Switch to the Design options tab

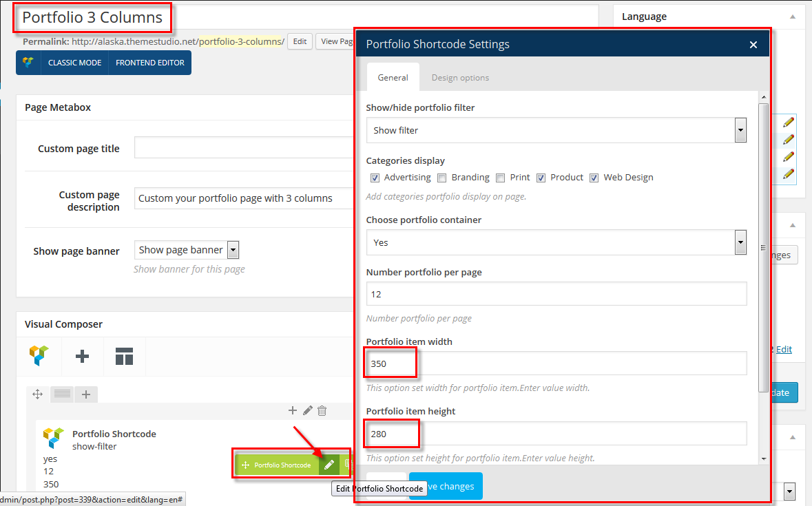coord(460,78)
